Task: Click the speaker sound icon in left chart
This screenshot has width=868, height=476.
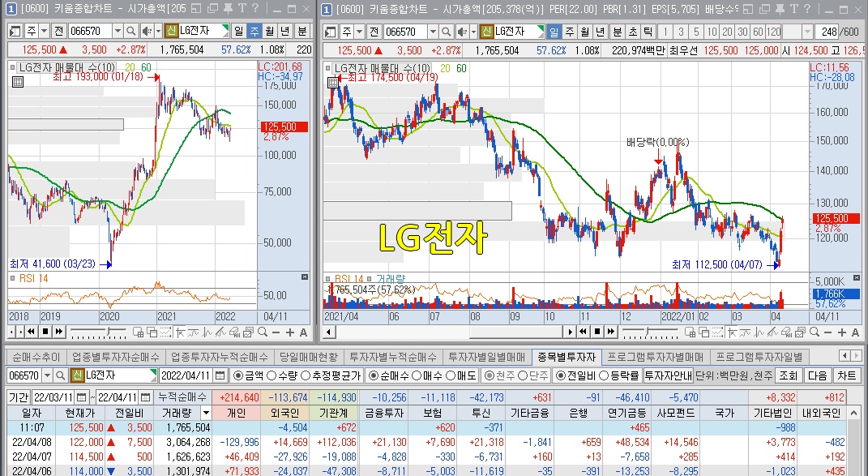Action: pos(146,31)
